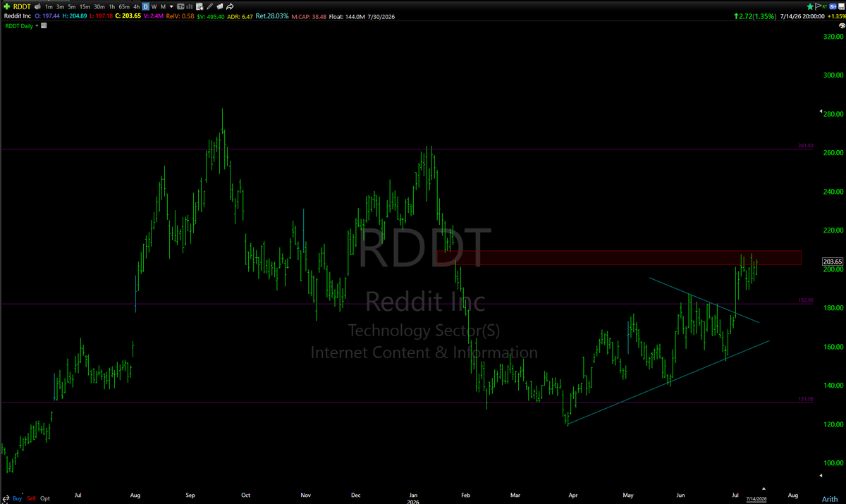Click the arrows icon left of Buy

tap(6, 498)
